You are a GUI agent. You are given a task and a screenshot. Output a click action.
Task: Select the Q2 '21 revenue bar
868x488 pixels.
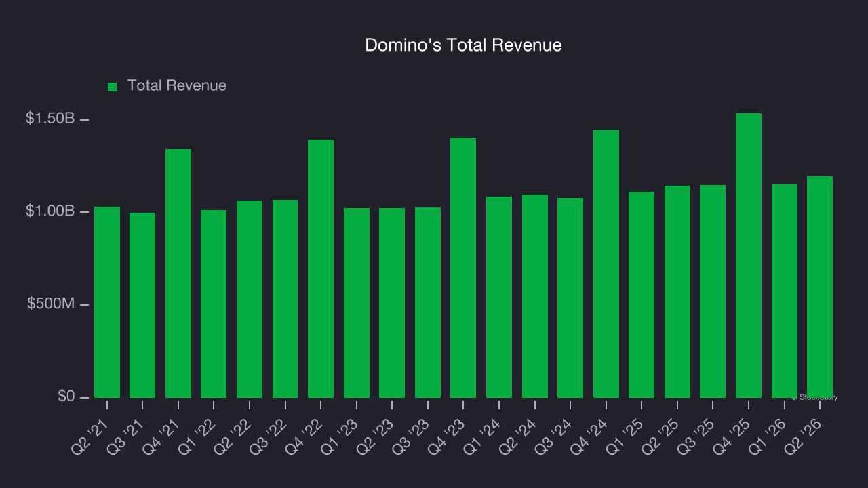pos(107,302)
